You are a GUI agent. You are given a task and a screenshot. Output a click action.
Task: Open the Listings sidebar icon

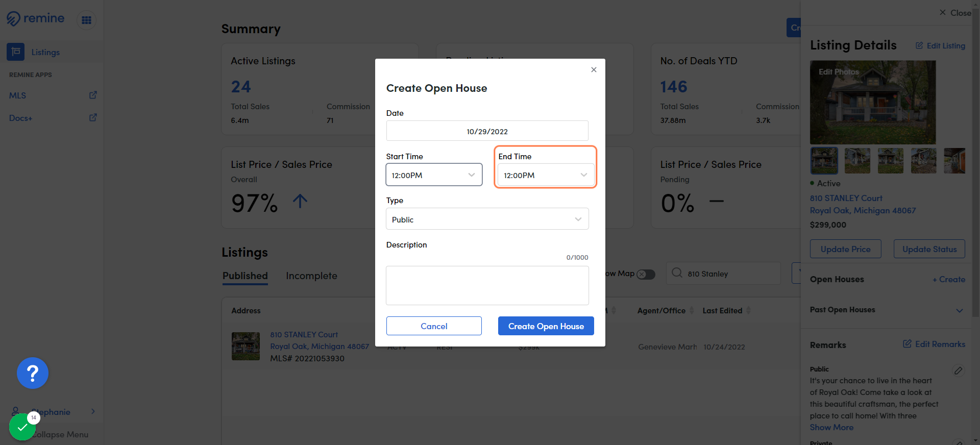(15, 52)
